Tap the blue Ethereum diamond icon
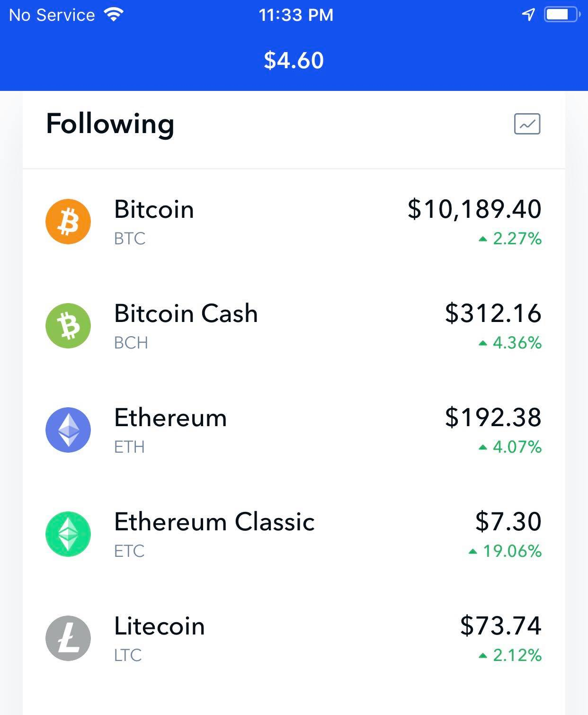 [x=68, y=430]
